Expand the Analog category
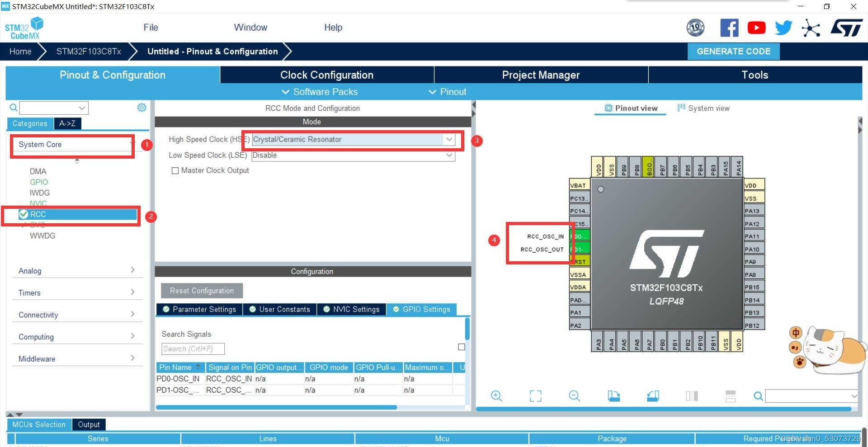The height and width of the screenshot is (447, 868). point(77,271)
